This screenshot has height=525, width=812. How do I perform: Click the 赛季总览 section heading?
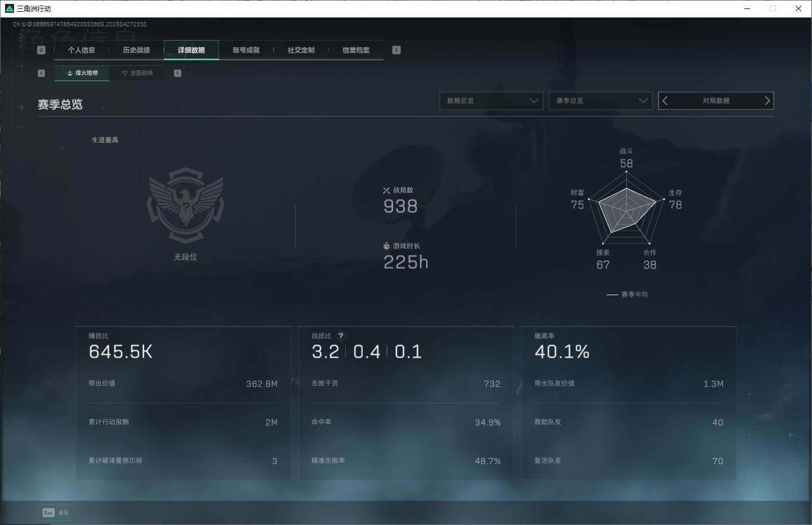[x=60, y=105]
